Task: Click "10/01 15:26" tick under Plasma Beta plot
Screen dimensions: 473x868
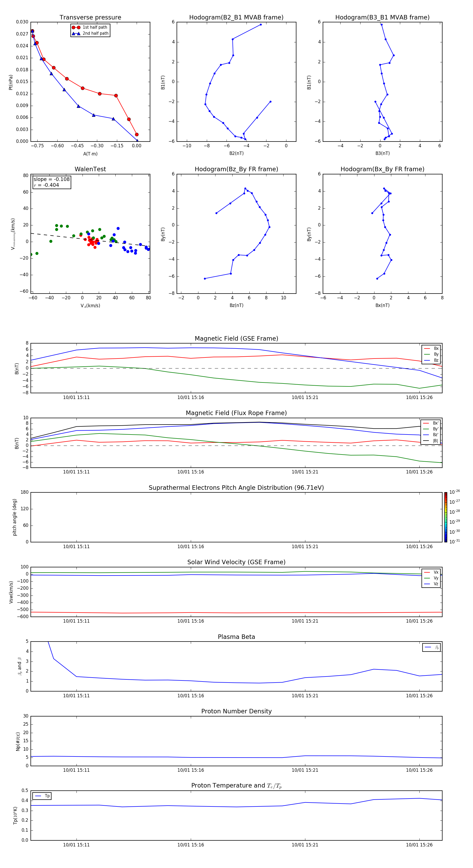Action: [419, 695]
